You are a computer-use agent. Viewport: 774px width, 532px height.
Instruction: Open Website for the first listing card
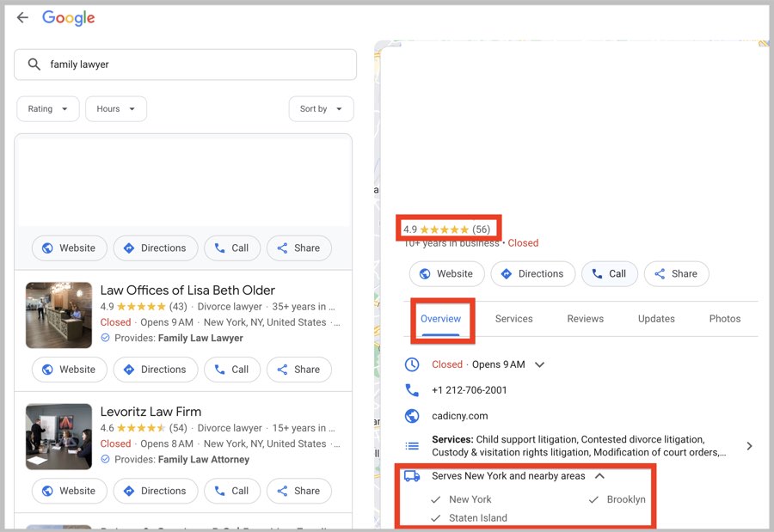click(x=69, y=248)
